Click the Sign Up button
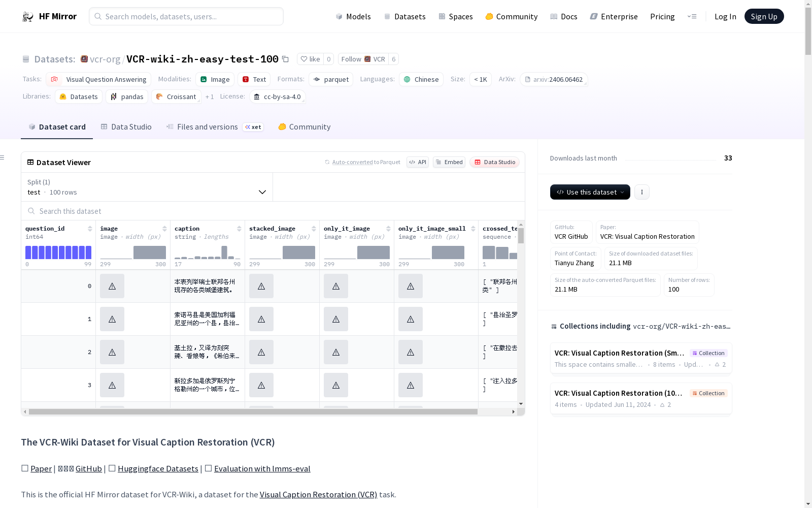 tap(764, 16)
